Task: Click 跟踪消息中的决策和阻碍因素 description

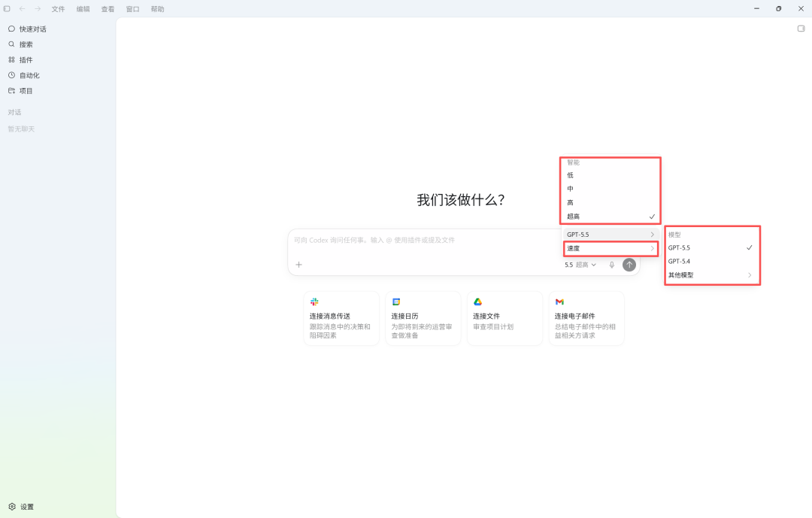Action: tap(341, 331)
